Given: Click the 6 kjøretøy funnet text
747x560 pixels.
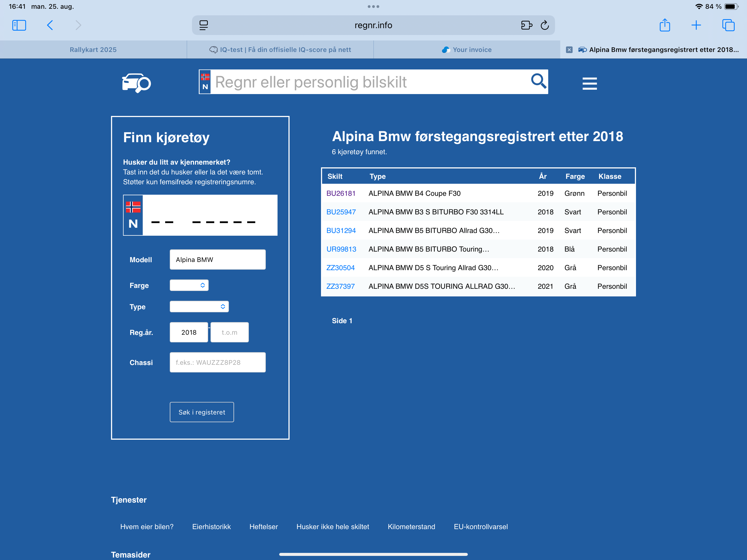Looking at the screenshot, I should [359, 152].
